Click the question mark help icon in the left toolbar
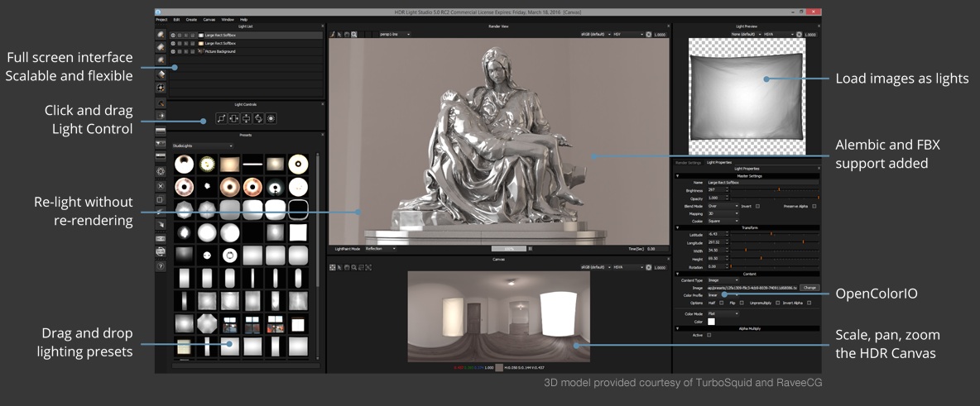Image resolution: width=980 pixels, height=406 pixels. 161,266
